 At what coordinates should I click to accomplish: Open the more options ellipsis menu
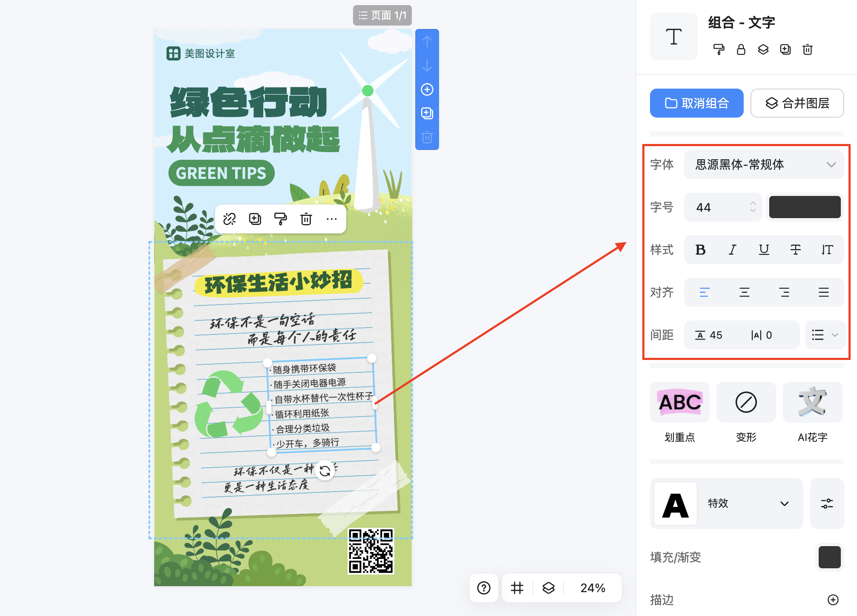tap(331, 219)
